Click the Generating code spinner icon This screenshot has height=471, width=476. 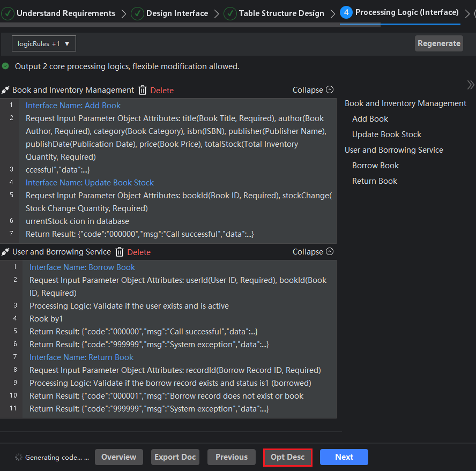(19, 457)
